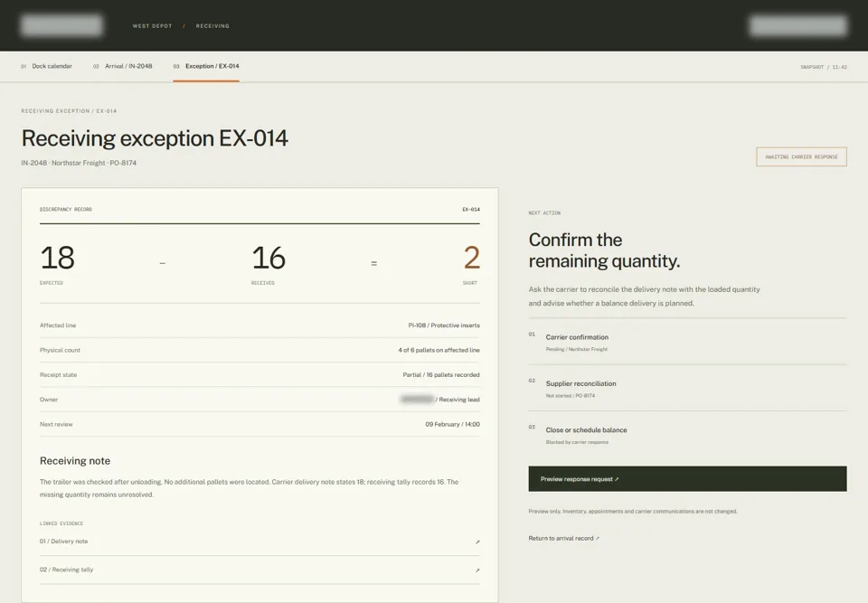
Task: Open the 01 / Delivery note evidence
Action: (x=259, y=542)
